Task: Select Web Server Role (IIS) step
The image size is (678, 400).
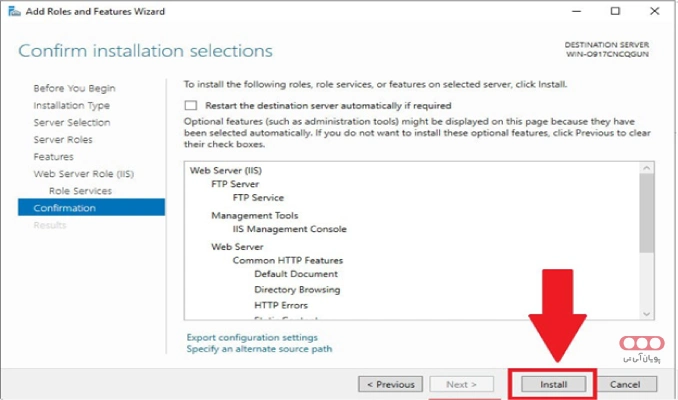Action: tap(84, 173)
